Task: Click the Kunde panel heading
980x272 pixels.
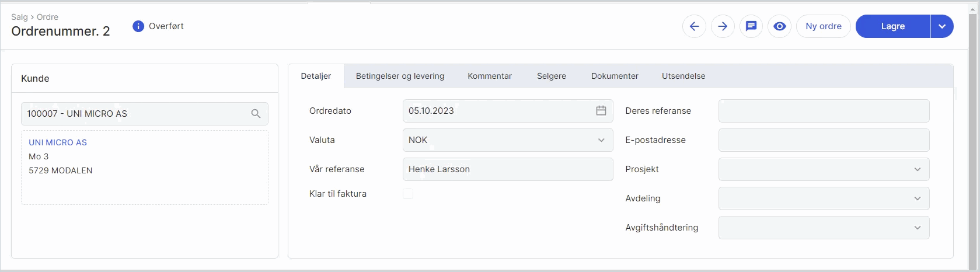Action: click(x=35, y=78)
